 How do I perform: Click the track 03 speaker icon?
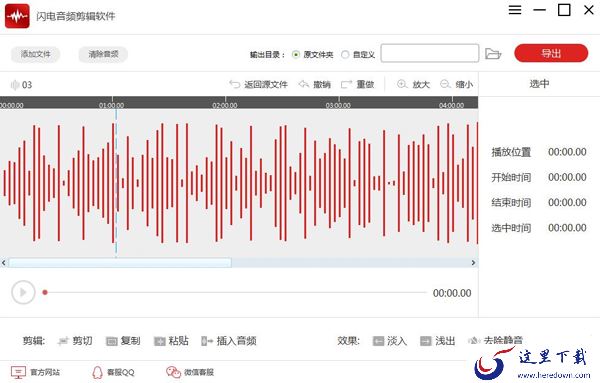click(x=15, y=85)
